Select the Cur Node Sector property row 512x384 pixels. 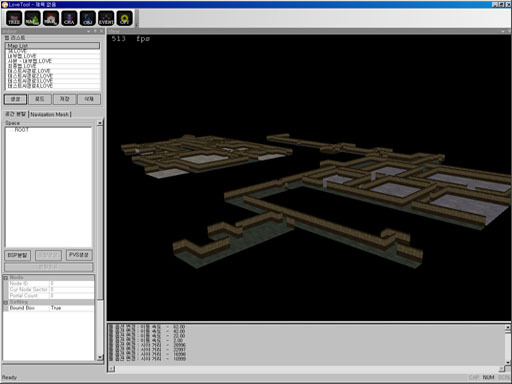tap(51, 289)
